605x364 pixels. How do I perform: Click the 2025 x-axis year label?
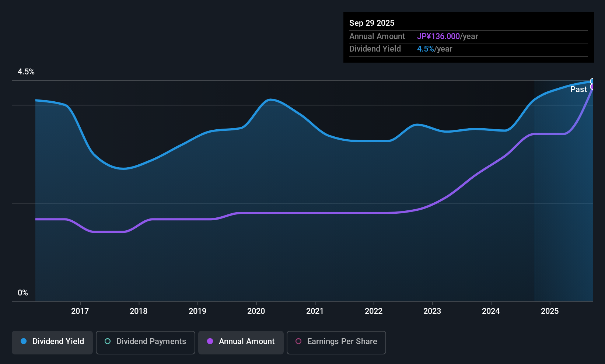click(550, 311)
